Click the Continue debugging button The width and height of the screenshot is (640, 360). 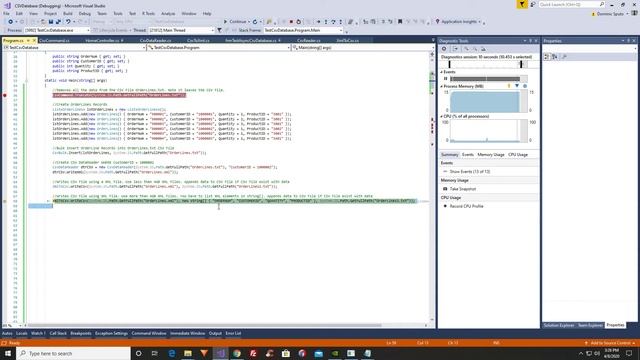(236, 22)
